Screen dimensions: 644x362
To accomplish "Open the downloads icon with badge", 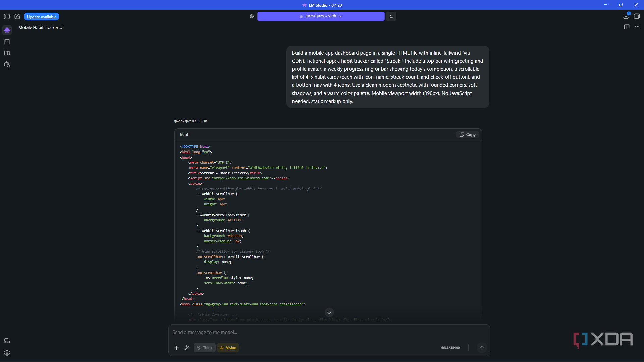I will [x=626, y=16].
